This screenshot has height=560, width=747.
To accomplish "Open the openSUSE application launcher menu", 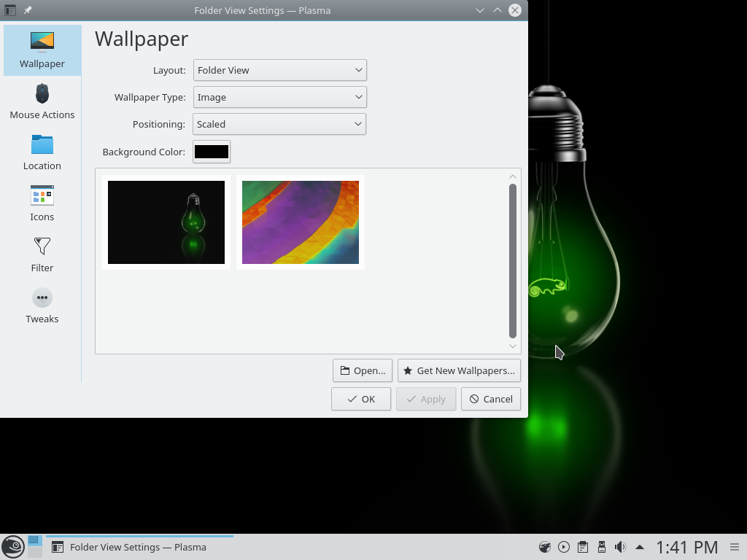I will pos(12,546).
